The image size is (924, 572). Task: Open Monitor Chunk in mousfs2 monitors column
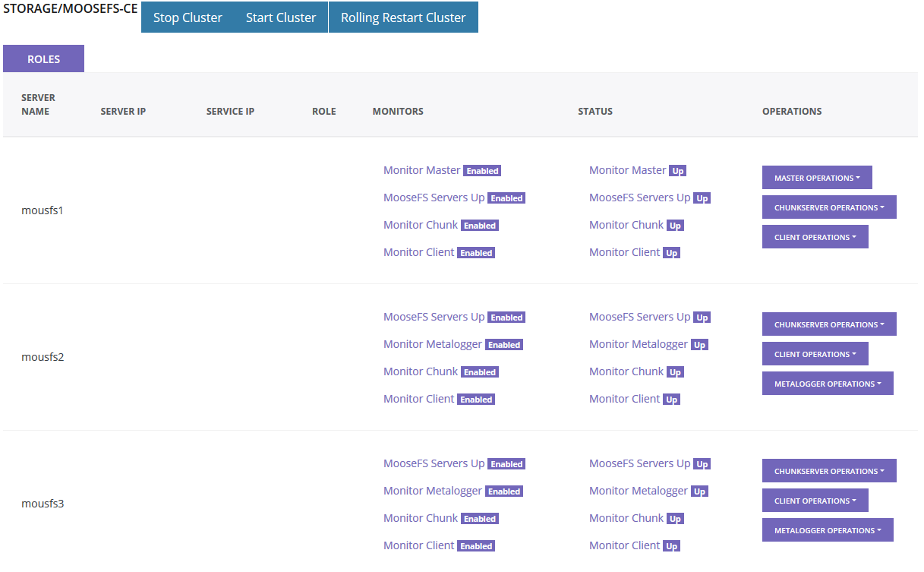tap(421, 371)
